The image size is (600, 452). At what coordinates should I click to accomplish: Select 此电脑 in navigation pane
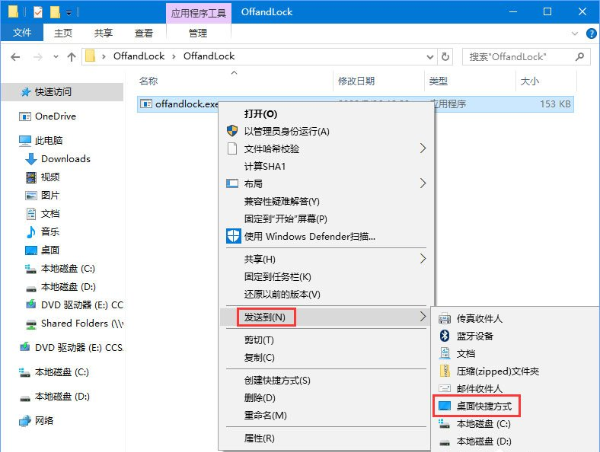pos(49,140)
